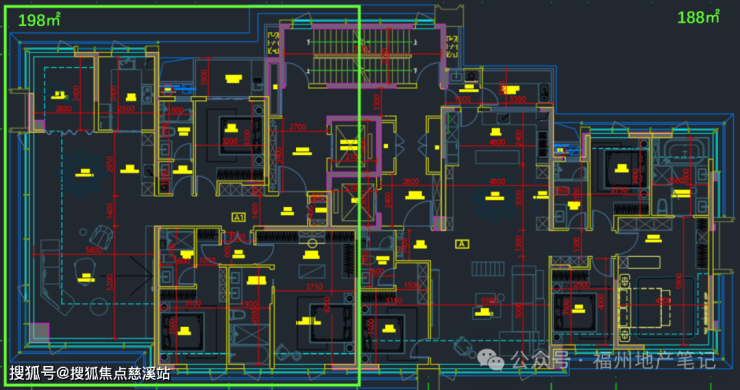Click the 5600 living room dimension text
The width and height of the screenshot is (740, 390).
(94, 250)
